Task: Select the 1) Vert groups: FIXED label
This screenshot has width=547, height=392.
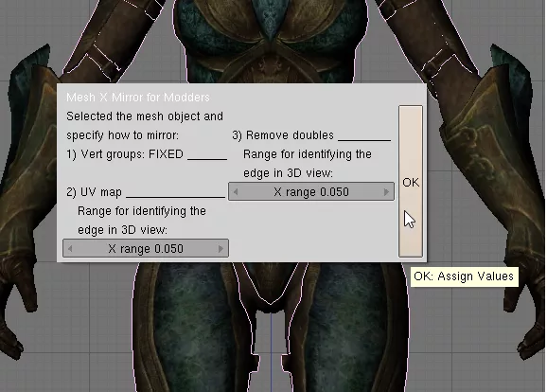Action: click(125, 154)
